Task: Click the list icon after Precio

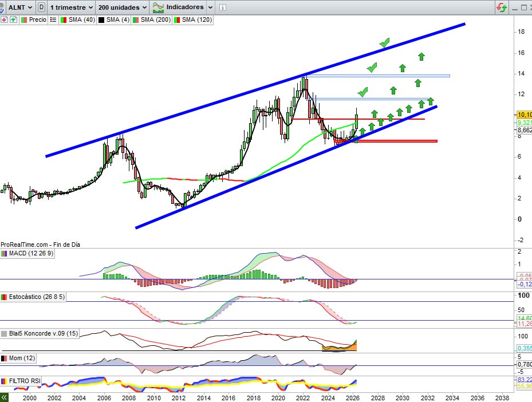Action: [x=53, y=19]
